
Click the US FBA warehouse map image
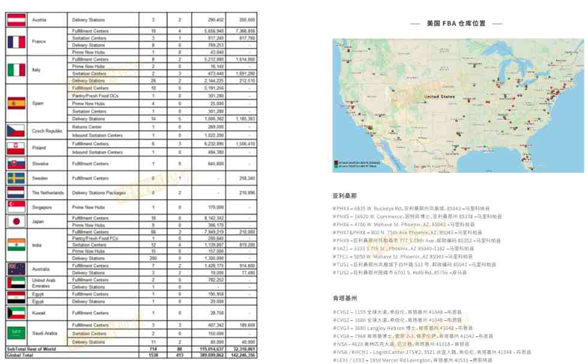point(458,106)
